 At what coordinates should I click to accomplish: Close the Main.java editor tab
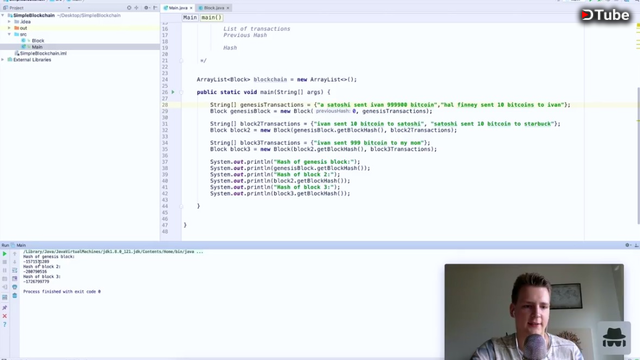pyautogui.click(x=191, y=8)
